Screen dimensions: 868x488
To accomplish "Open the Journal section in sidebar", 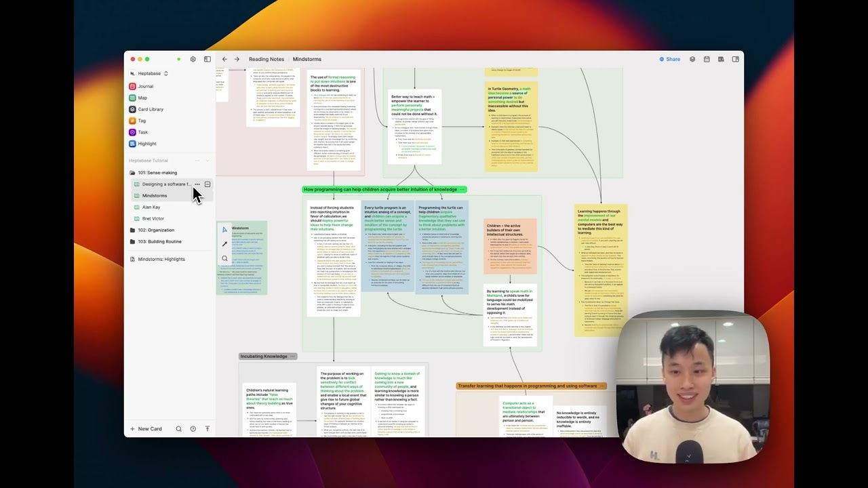I will coord(145,86).
